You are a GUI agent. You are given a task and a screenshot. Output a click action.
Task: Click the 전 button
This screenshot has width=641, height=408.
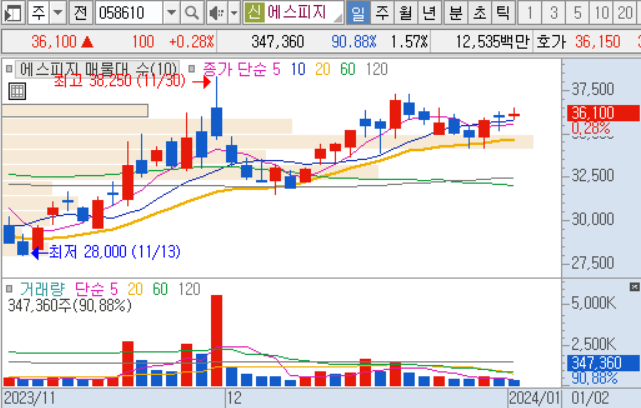(x=81, y=13)
